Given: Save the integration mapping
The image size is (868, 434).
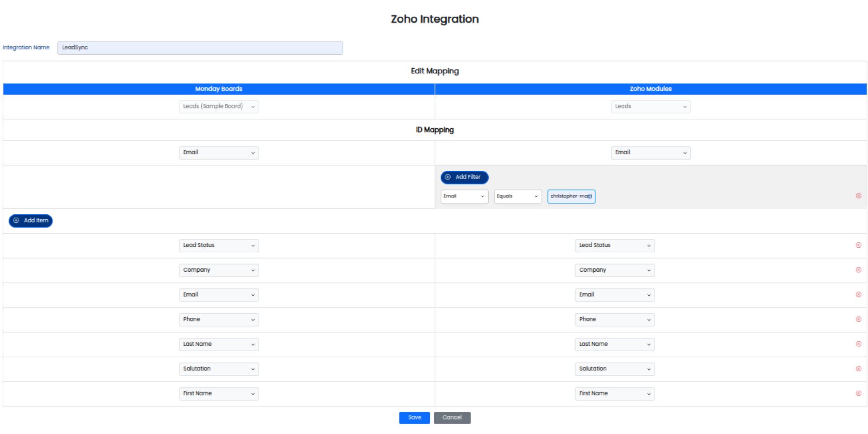Looking at the screenshot, I should click(x=414, y=418).
